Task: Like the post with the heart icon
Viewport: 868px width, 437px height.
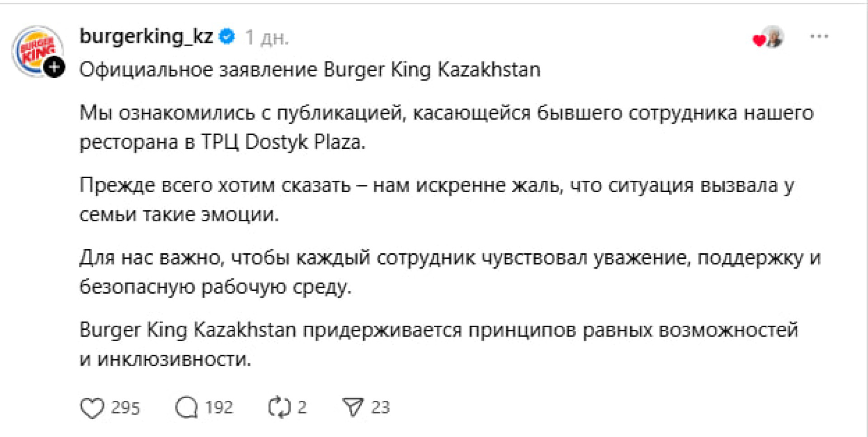Action: [92, 408]
